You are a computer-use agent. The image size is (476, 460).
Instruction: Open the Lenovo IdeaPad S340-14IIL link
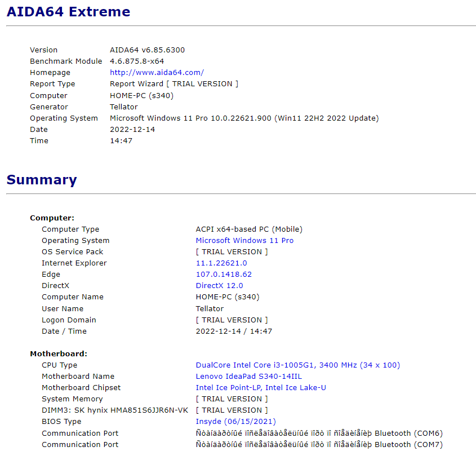tap(248, 376)
